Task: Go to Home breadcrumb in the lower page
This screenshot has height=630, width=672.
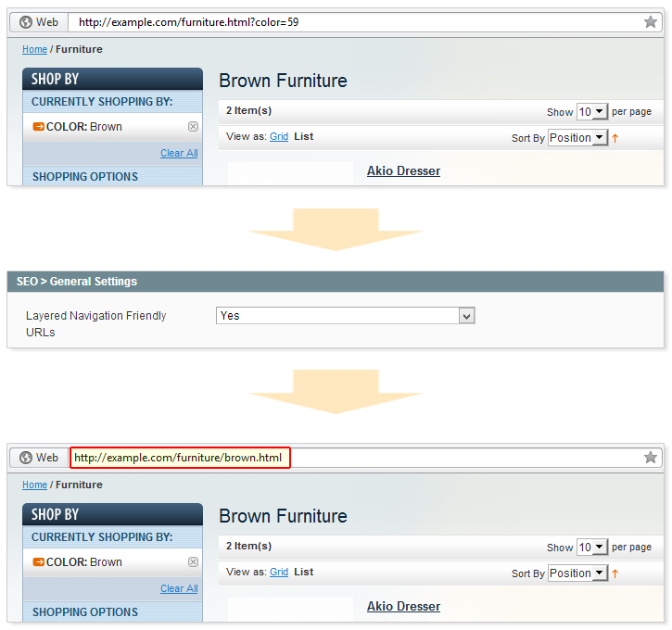Action: (x=34, y=485)
